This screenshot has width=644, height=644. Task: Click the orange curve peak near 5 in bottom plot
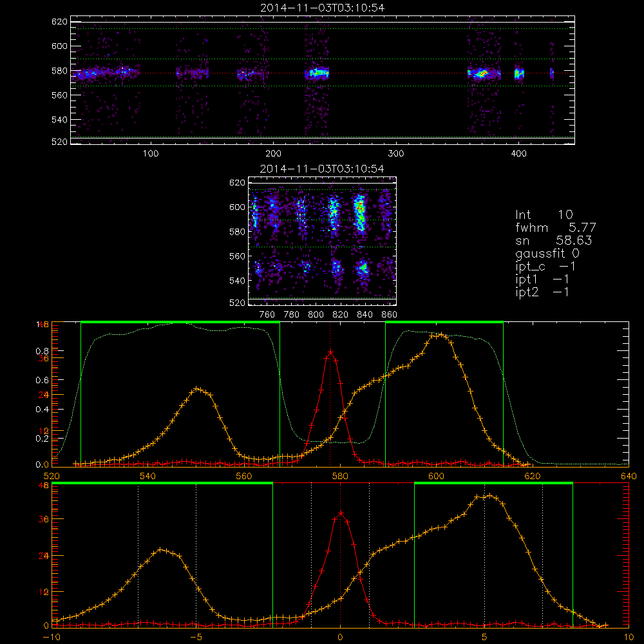pos(489,495)
